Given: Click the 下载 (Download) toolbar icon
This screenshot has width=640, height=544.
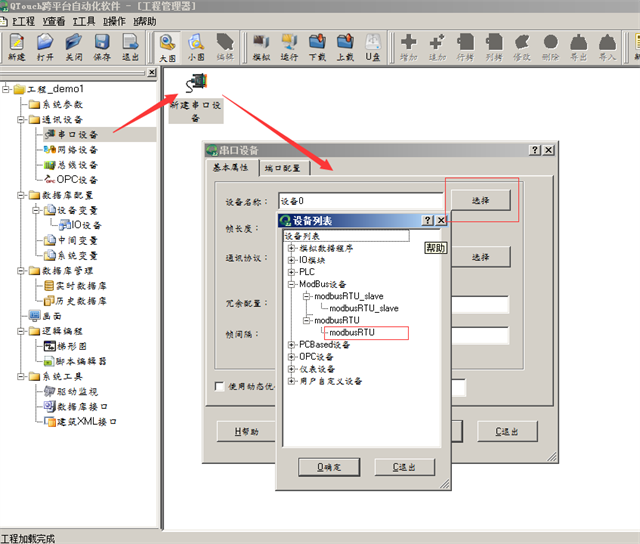Looking at the screenshot, I should 317,46.
